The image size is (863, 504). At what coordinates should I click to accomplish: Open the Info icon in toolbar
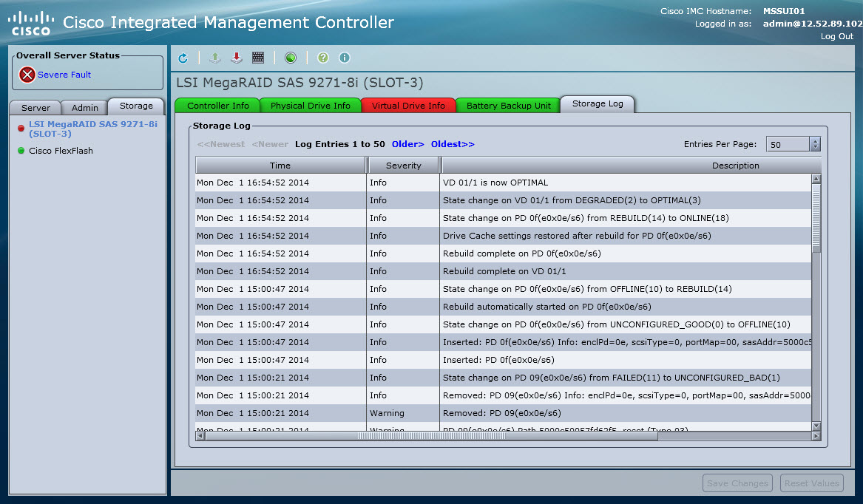pyautogui.click(x=345, y=58)
